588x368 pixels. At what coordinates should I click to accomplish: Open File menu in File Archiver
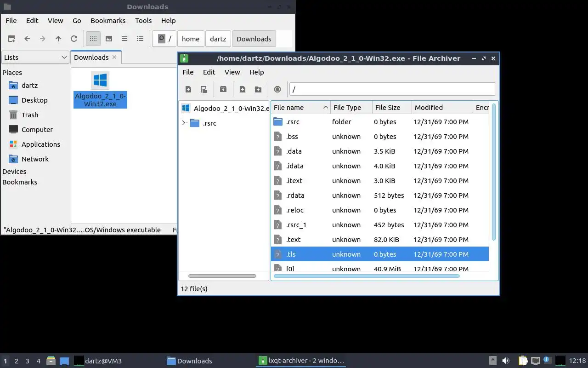(188, 72)
